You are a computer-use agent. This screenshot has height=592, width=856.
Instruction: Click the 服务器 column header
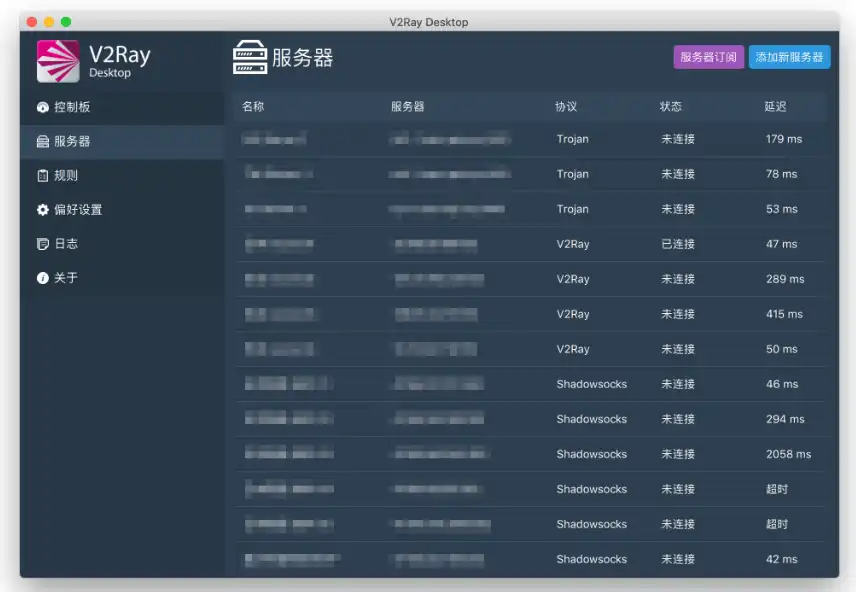tap(407, 106)
